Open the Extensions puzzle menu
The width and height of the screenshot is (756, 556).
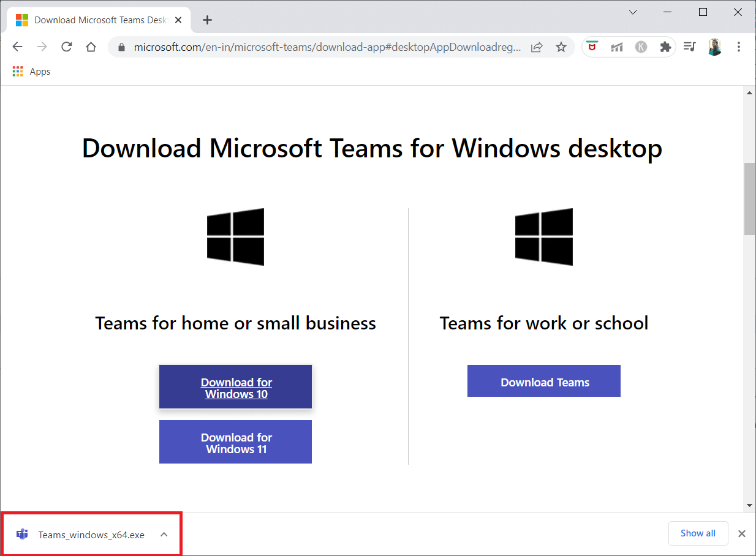(x=665, y=47)
